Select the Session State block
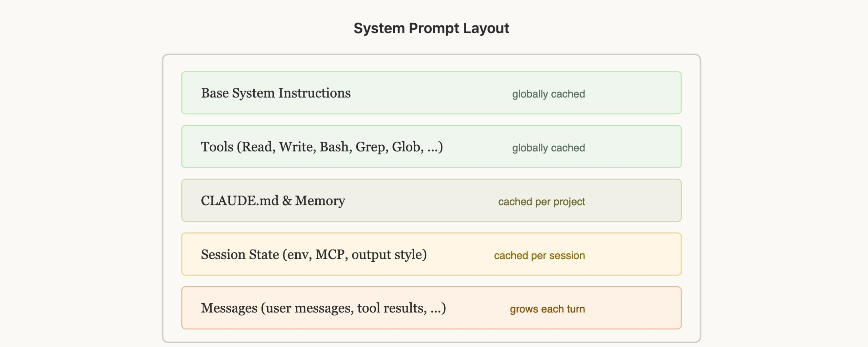The image size is (868, 347). click(431, 254)
